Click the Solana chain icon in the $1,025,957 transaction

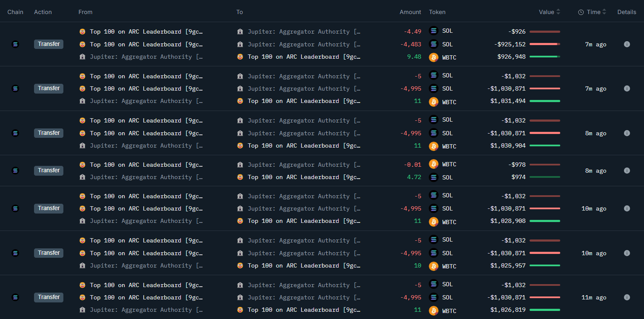tap(15, 253)
